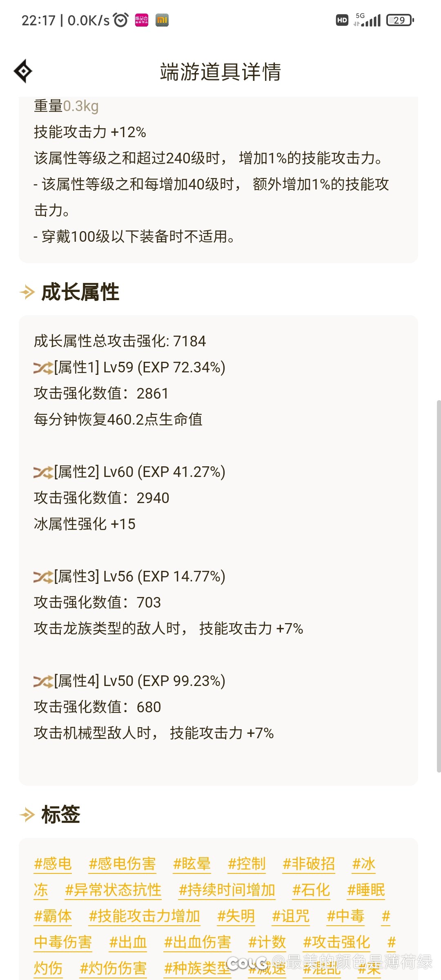Select the #攻击强化 tag
441x980 pixels.
(336, 942)
